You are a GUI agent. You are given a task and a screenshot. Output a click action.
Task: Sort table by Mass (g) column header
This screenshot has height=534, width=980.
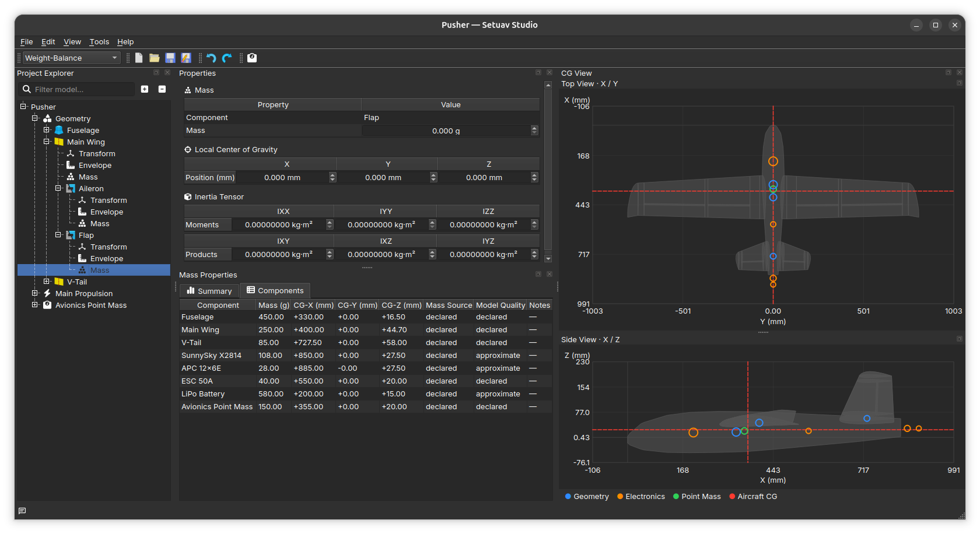tap(274, 305)
